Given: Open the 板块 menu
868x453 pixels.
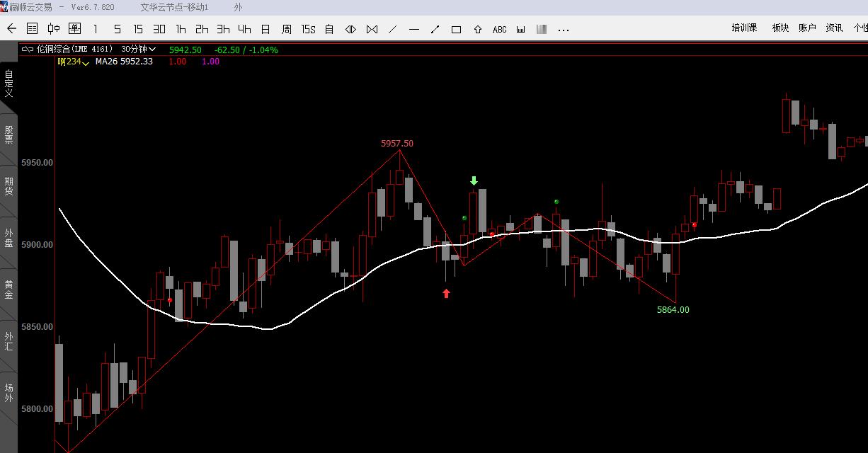Looking at the screenshot, I should (x=780, y=28).
